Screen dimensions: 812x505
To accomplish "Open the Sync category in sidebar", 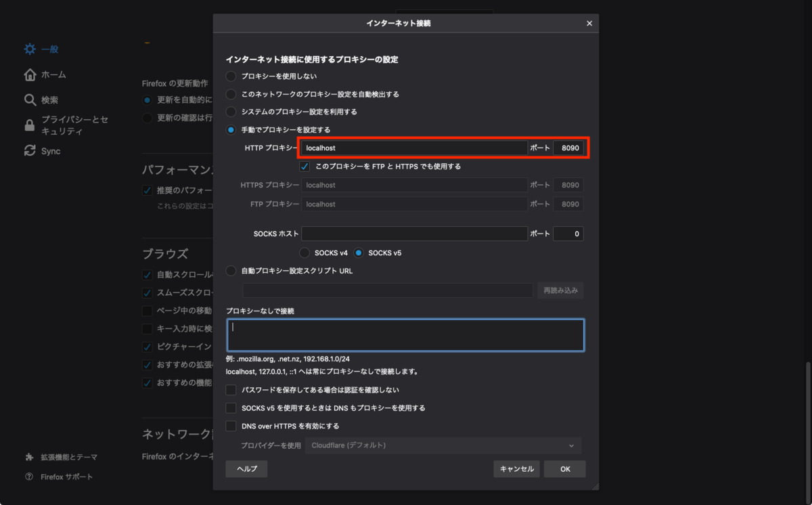I will click(x=51, y=151).
